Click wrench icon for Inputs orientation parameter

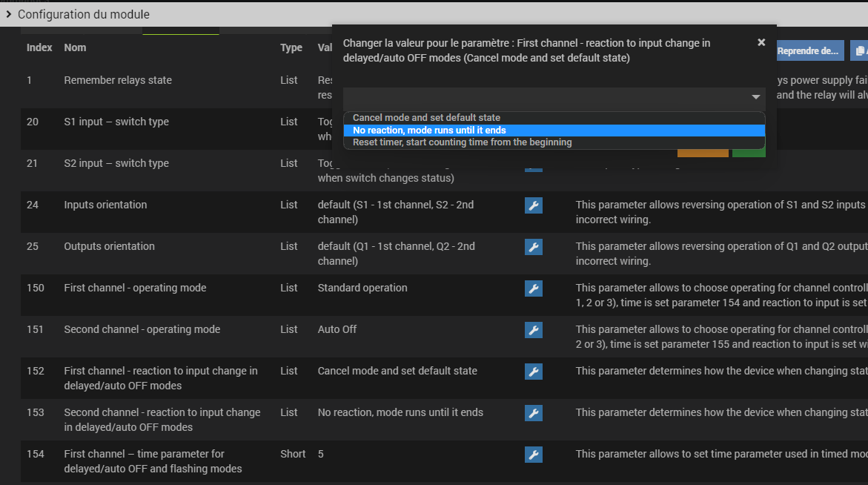point(534,205)
